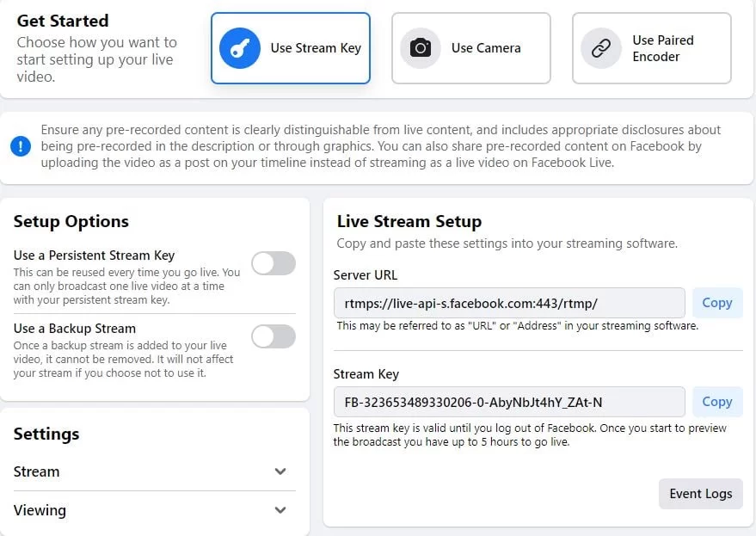Click the Use a Backup Stream label

pos(75,329)
